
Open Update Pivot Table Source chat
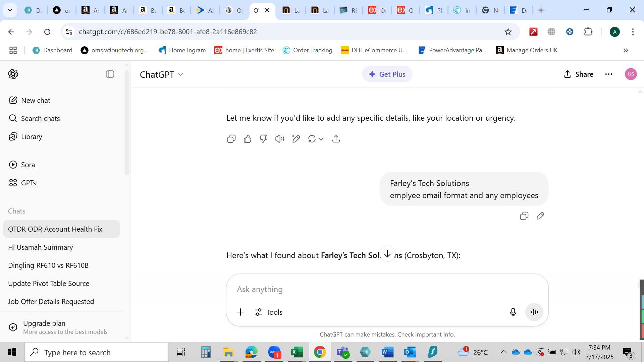(x=62, y=284)
